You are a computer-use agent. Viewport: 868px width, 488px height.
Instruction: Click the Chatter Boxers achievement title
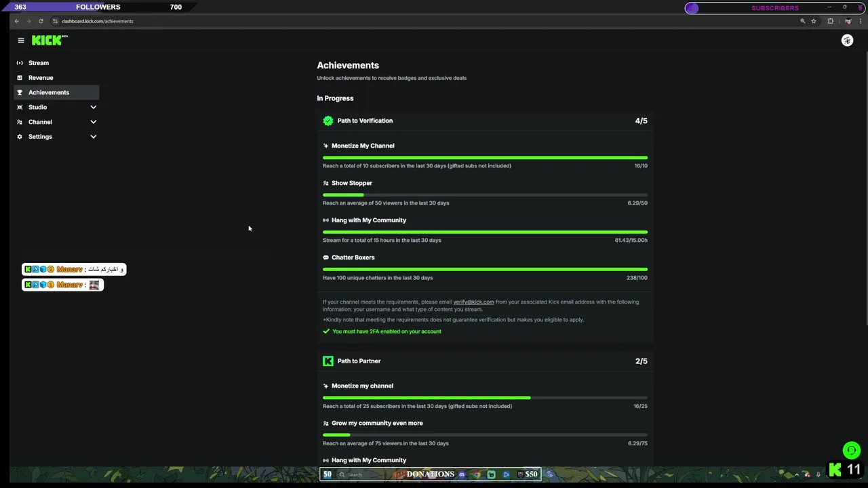(x=353, y=258)
